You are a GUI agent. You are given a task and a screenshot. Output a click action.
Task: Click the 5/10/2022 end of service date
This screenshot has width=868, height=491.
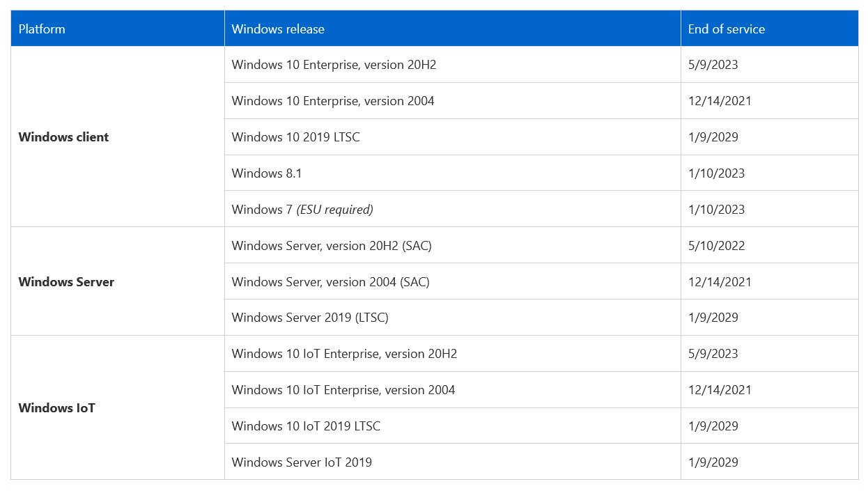tap(716, 245)
